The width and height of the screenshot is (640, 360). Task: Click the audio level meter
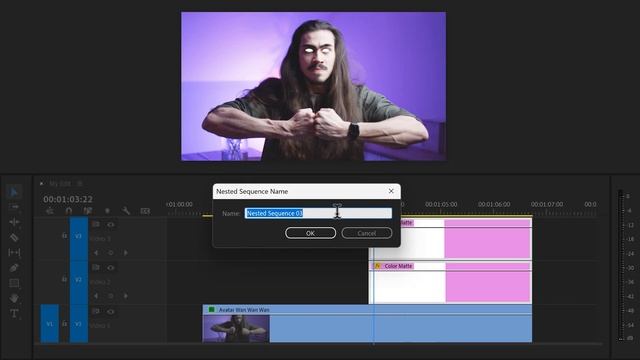tap(621, 265)
